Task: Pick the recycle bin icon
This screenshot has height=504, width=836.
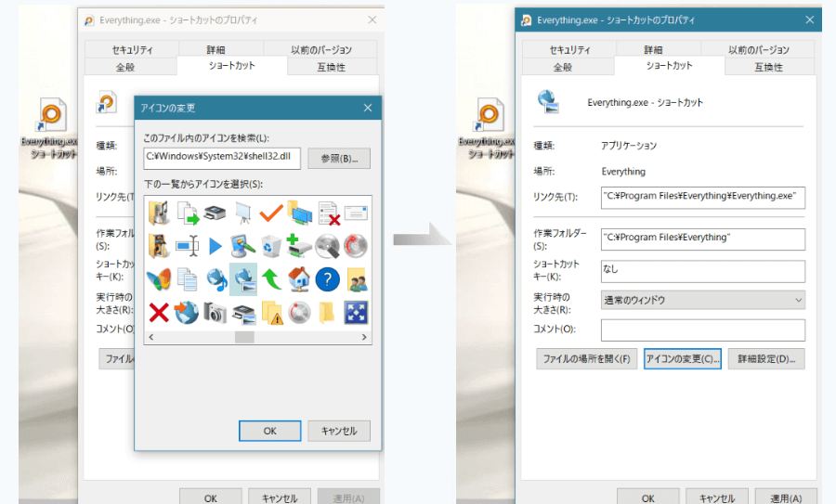Action: [x=271, y=246]
